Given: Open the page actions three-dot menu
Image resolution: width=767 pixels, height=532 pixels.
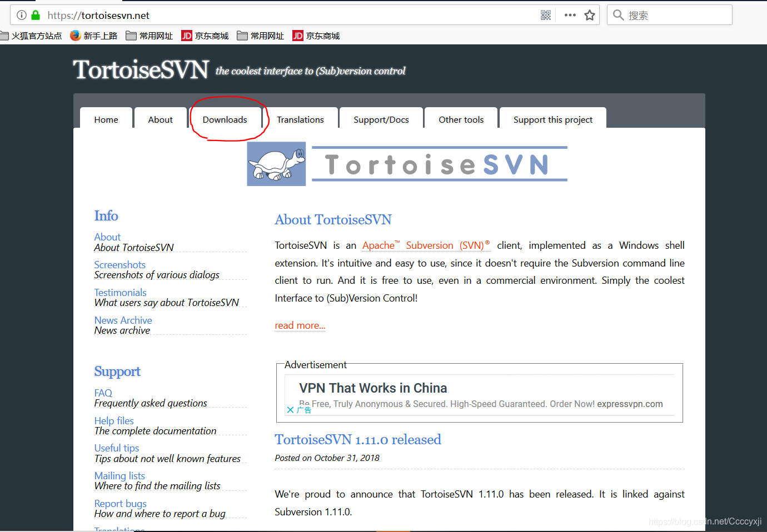Looking at the screenshot, I should coord(570,15).
